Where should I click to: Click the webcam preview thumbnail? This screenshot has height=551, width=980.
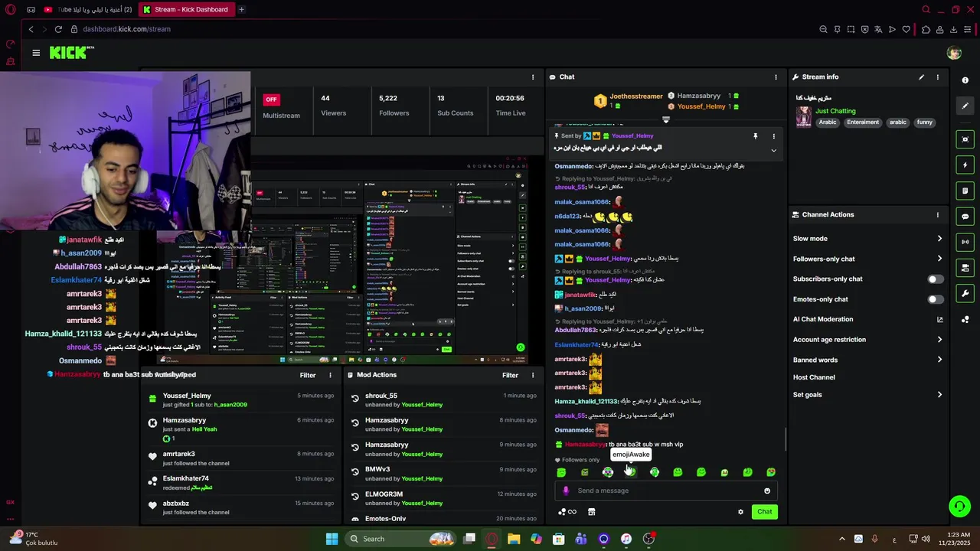click(x=125, y=150)
